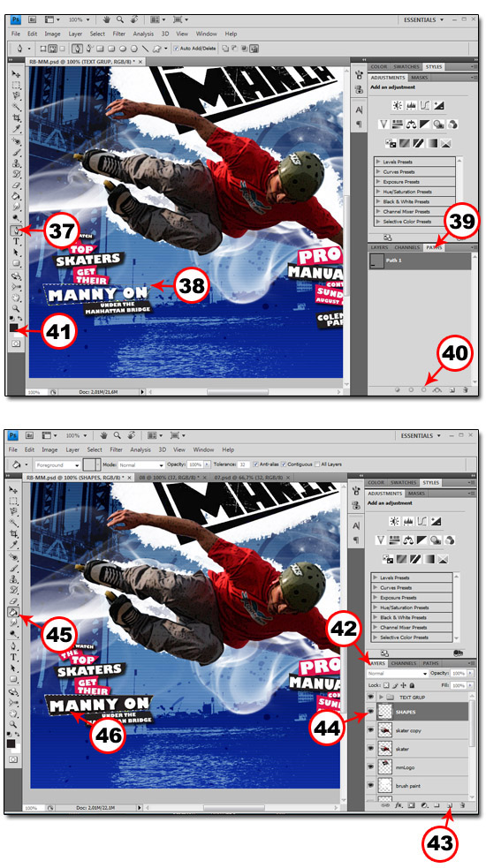Click the foreground color swatch in the lower window's toolbox

pos(11,743)
